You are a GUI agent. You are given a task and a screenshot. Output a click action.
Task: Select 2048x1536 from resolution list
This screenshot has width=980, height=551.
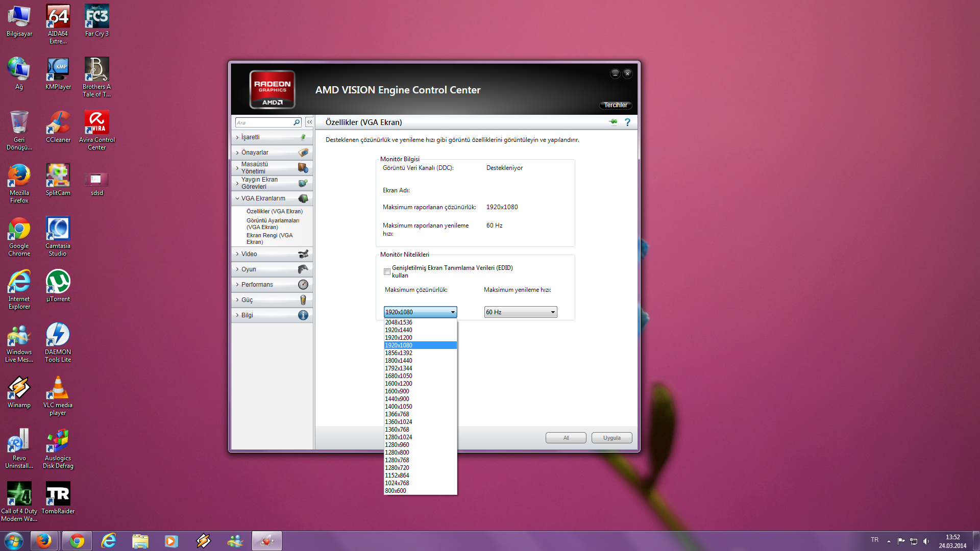pos(420,322)
